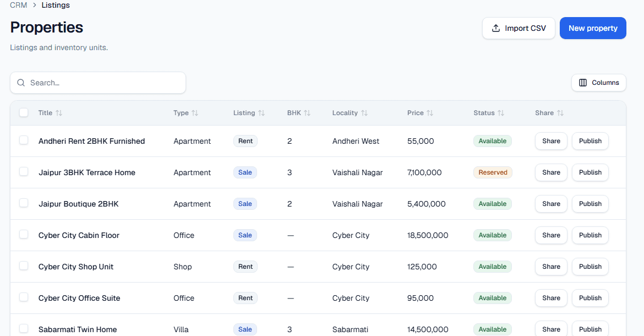Check the Cyber City Office Suite row
This screenshot has width=644, height=336.
[x=24, y=297]
